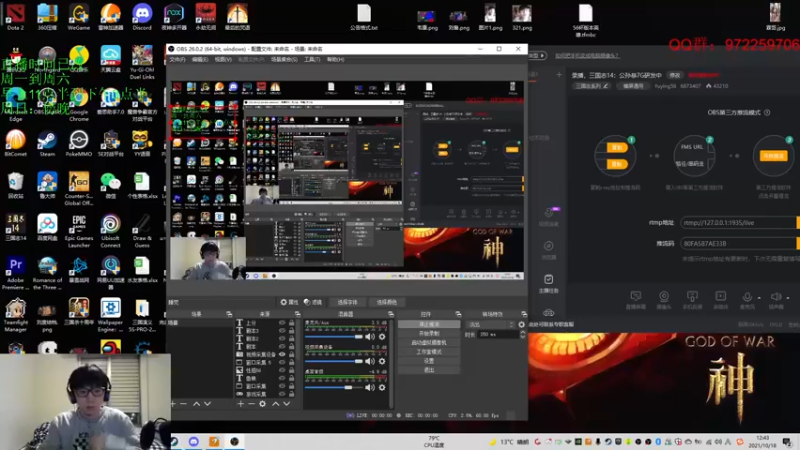This screenshot has height=450, width=800.
Task: Pop out the 控件 dock panel
Action: pyautogui.click(x=458, y=314)
